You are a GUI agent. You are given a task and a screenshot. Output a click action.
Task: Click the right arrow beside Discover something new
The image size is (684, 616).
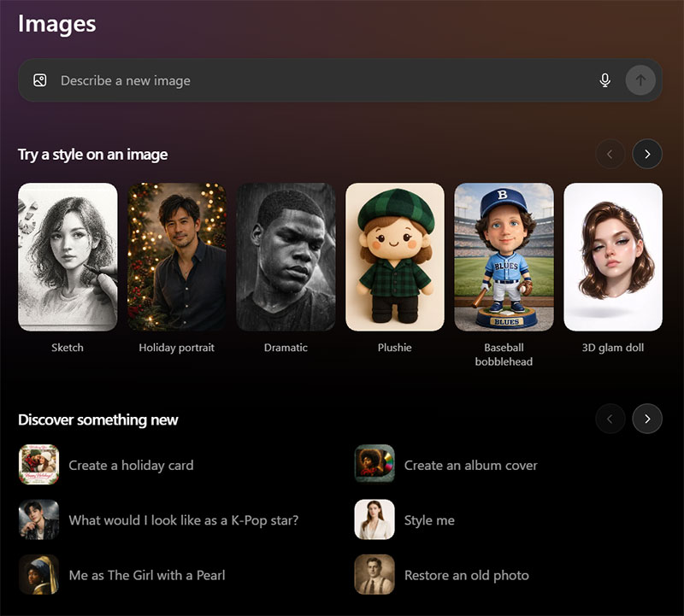coord(647,419)
